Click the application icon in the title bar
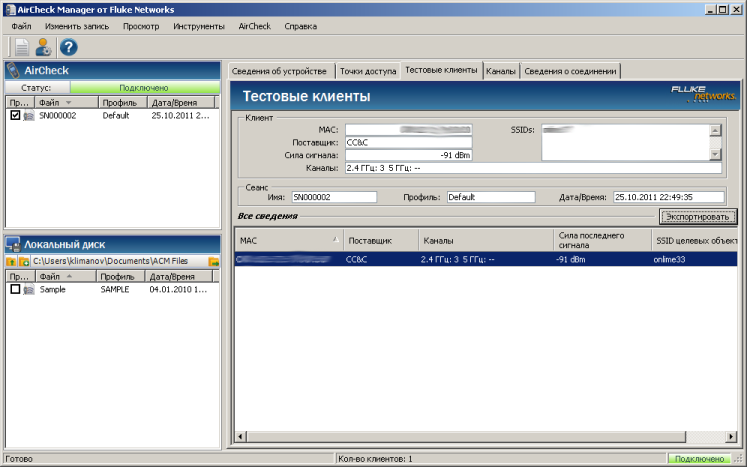This screenshot has width=747, height=467. pos(10,10)
